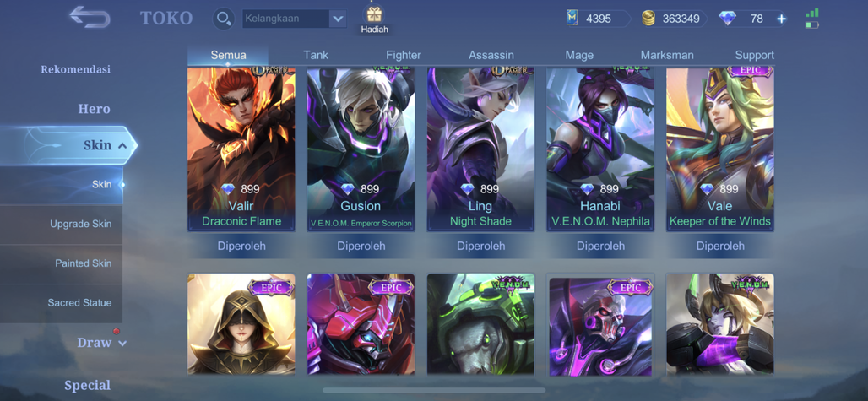Tap the ticket currency icon showing 4395
Viewport: 868px width, 401px height.
point(572,19)
